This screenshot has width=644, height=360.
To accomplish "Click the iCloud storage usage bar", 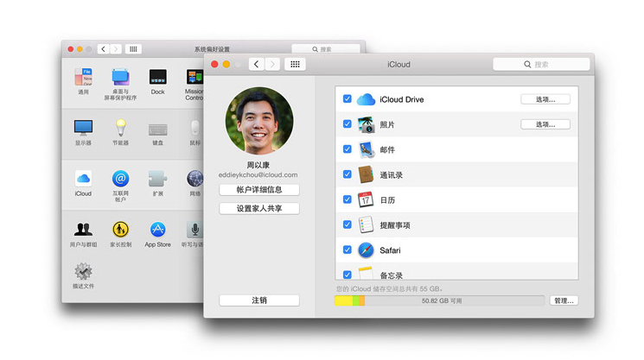I will click(x=439, y=301).
